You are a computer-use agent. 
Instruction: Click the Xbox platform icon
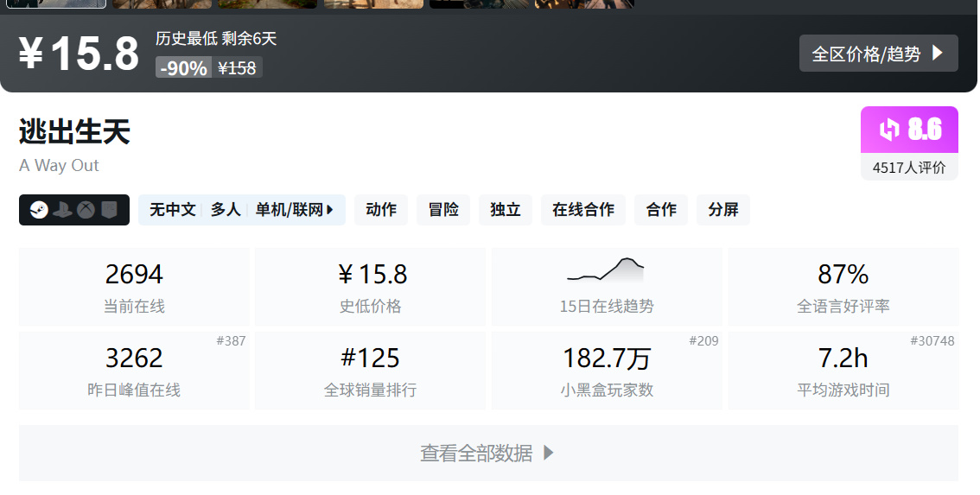86,210
